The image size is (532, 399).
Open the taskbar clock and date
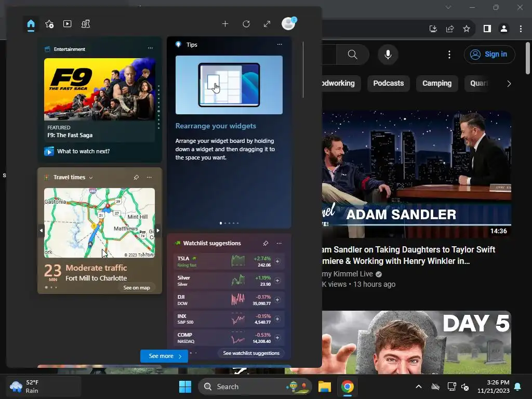tap(494, 387)
